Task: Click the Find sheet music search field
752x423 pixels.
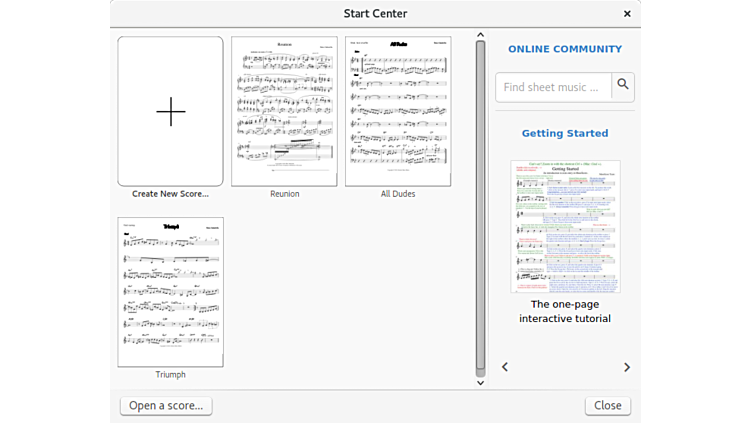Action: tap(553, 87)
